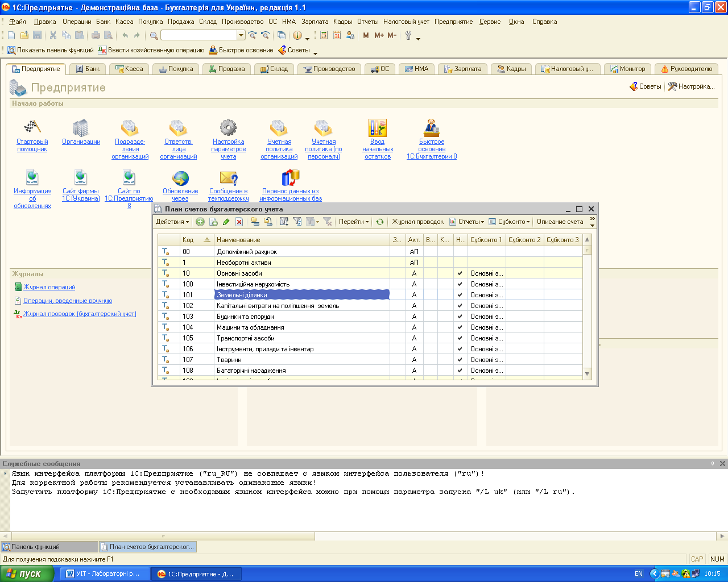Open the calendar icon in the toolbar

click(337, 35)
